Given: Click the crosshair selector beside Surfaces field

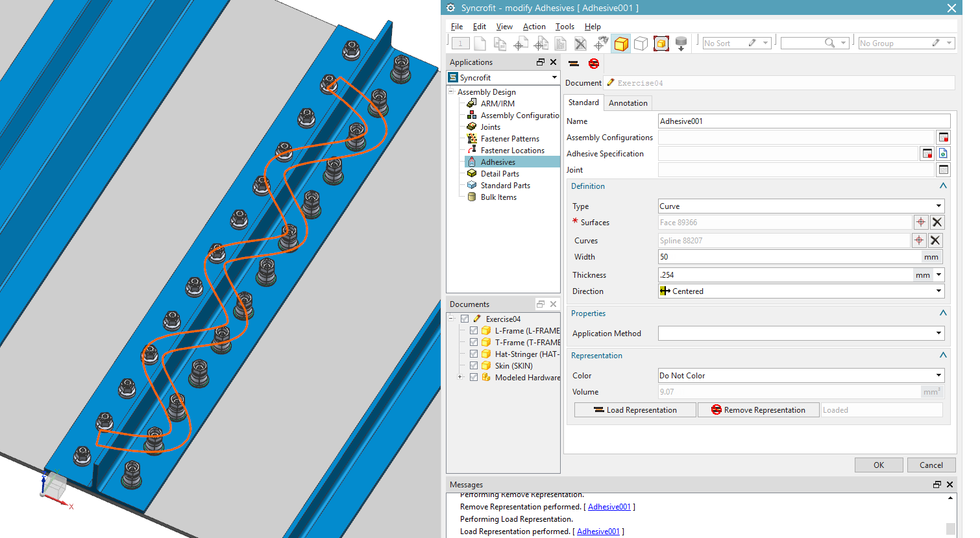Looking at the screenshot, I should pyautogui.click(x=920, y=222).
